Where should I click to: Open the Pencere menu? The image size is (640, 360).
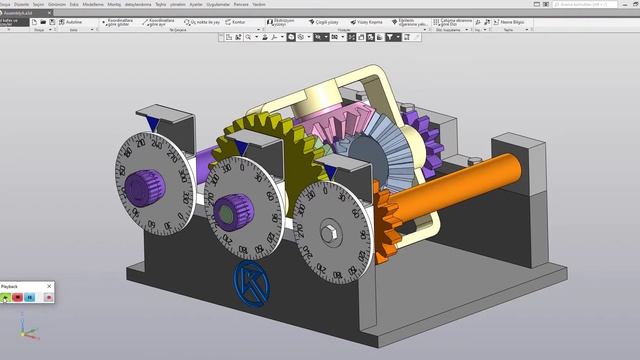click(x=241, y=4)
